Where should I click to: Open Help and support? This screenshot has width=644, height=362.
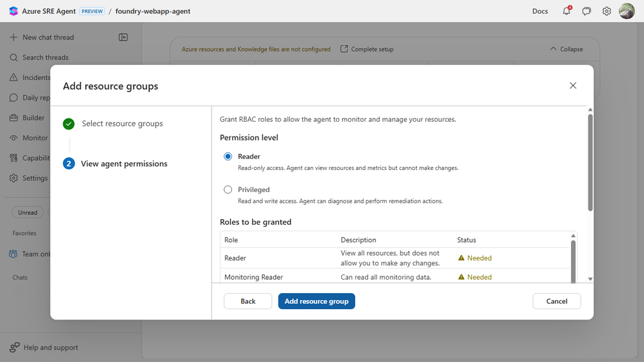50,348
